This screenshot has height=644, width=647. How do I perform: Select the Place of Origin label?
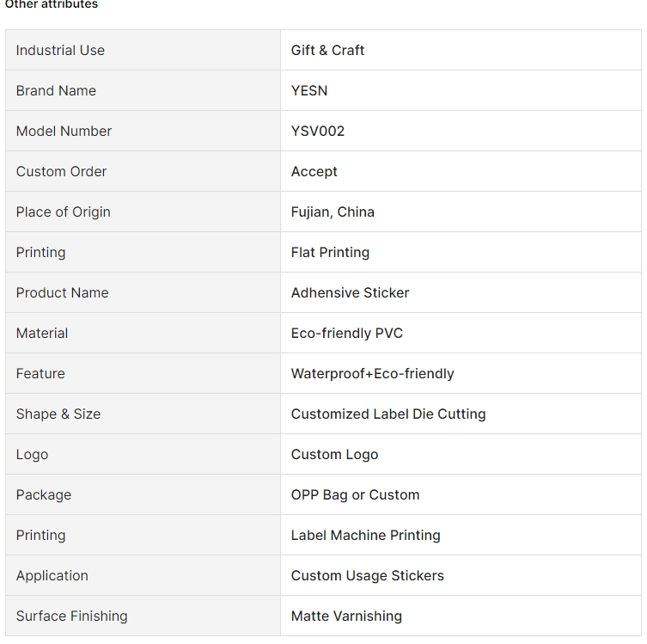tap(63, 212)
